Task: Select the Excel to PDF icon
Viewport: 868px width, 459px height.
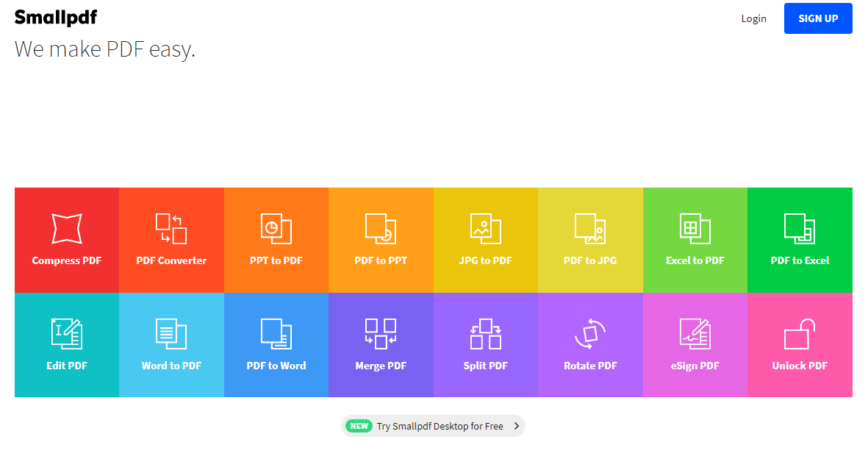Action: (695, 229)
